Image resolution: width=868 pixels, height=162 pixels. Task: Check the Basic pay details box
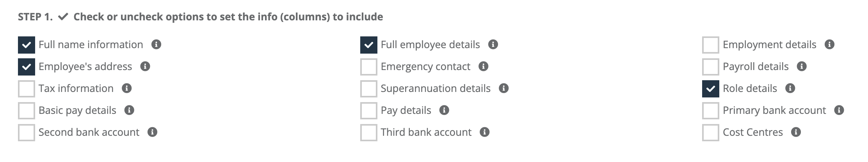27,111
